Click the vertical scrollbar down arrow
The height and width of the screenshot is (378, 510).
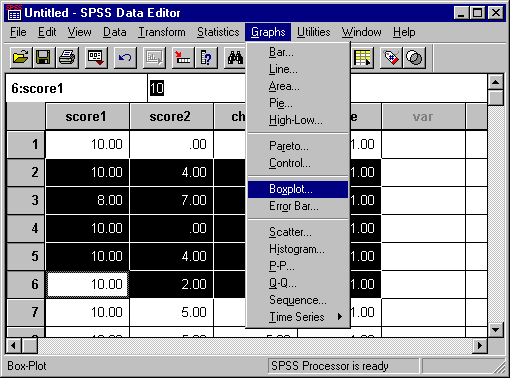point(496,330)
